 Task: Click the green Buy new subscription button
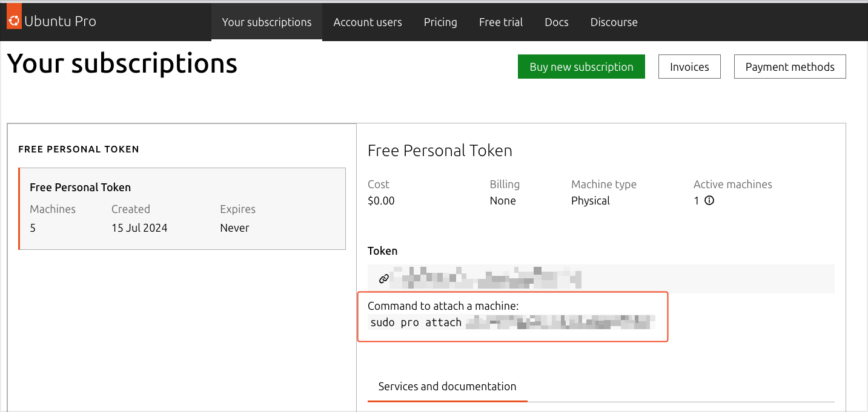tap(581, 67)
